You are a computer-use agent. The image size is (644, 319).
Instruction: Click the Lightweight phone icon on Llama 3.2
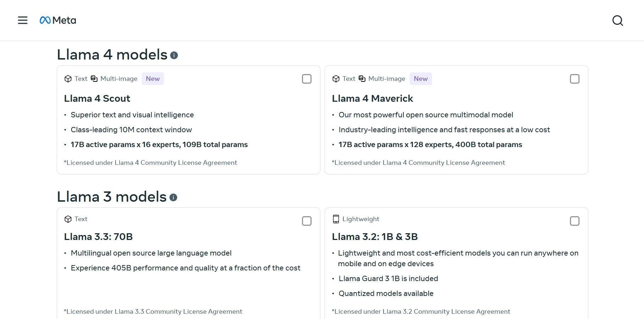(336, 219)
